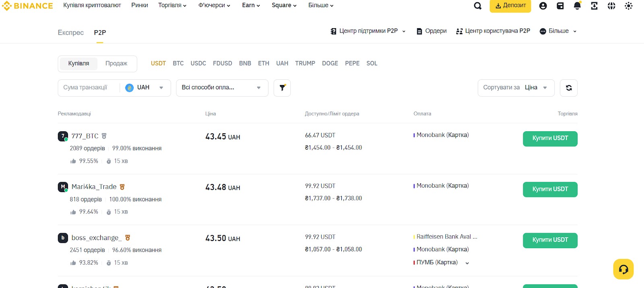
Task: Select the BNB crypto tab
Action: point(245,64)
